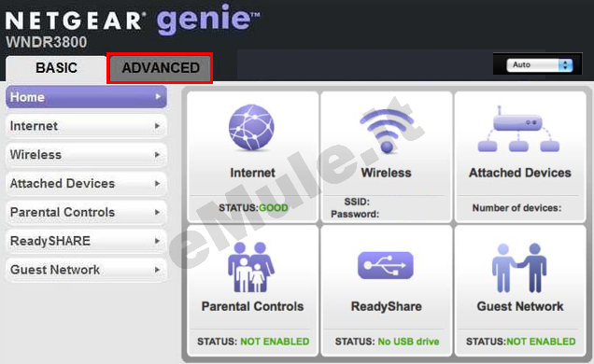Click the Home row arrow

click(158, 97)
